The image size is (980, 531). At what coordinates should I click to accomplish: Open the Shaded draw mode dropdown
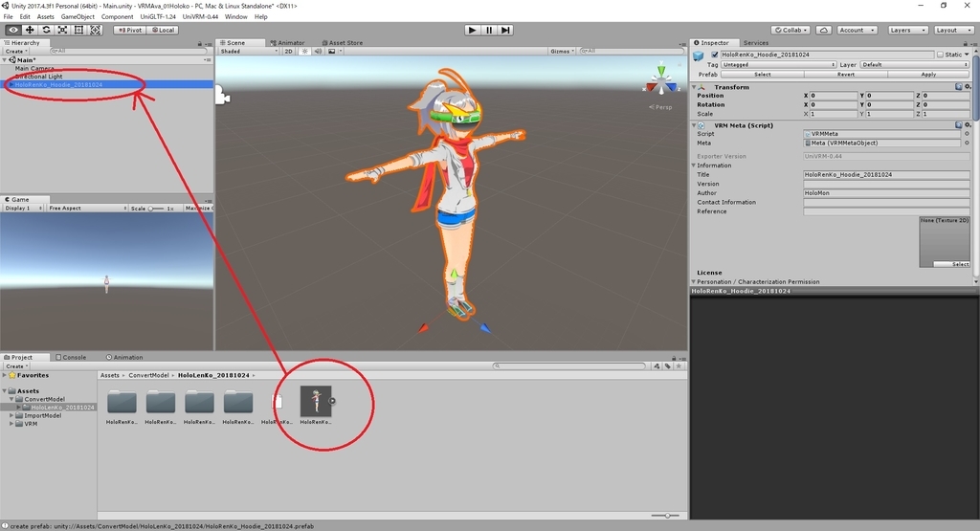coord(248,52)
